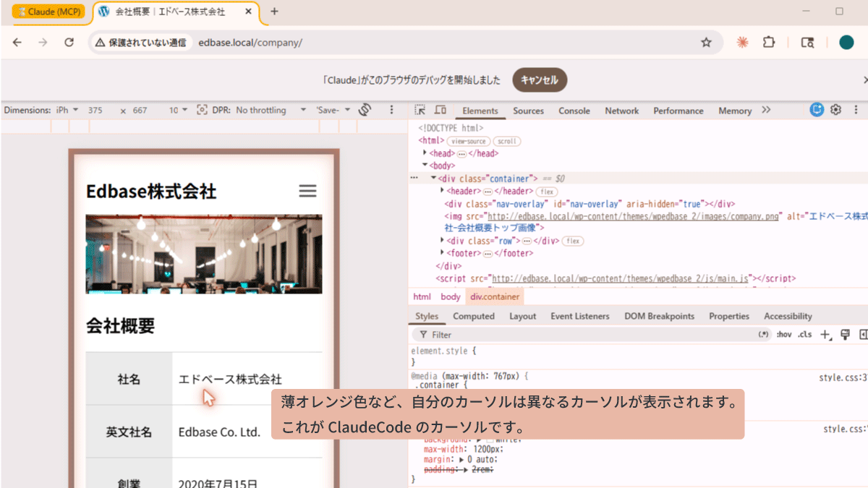This screenshot has width=868, height=488.
Task: Toggle the :hov element state button
Action: (x=784, y=335)
